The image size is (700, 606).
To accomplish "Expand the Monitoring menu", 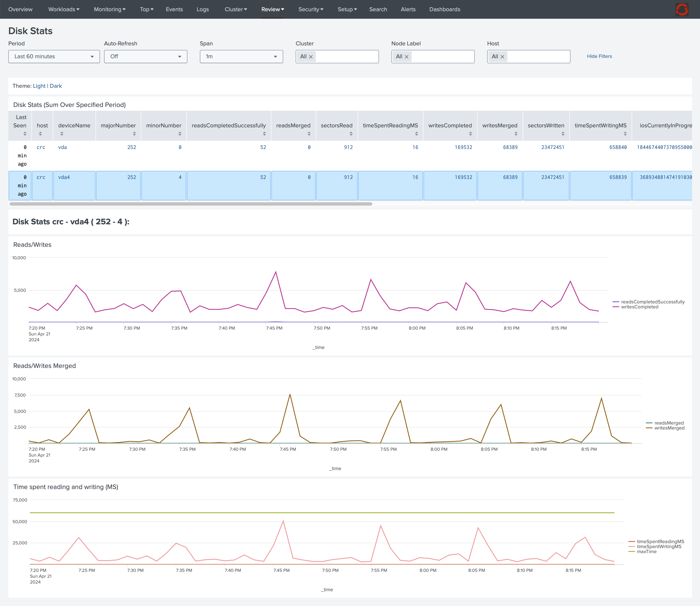I will coord(110,10).
